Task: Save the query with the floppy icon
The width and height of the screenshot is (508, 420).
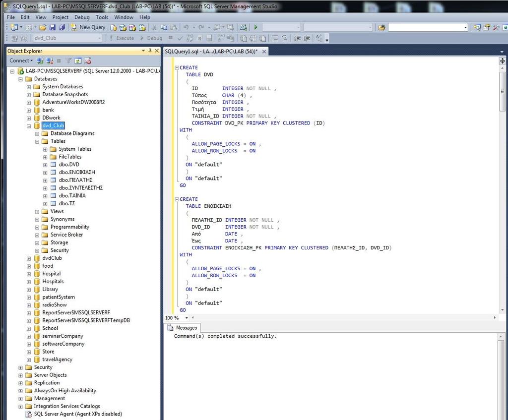Action: [x=53, y=28]
